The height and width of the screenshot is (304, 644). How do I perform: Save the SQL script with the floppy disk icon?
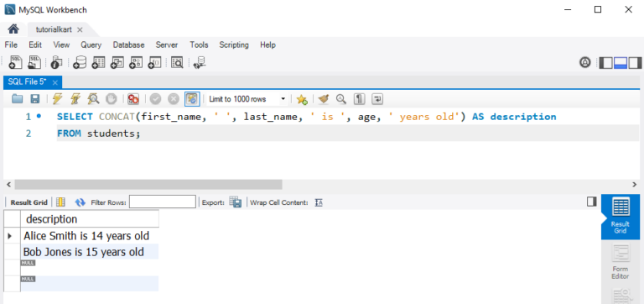35,99
